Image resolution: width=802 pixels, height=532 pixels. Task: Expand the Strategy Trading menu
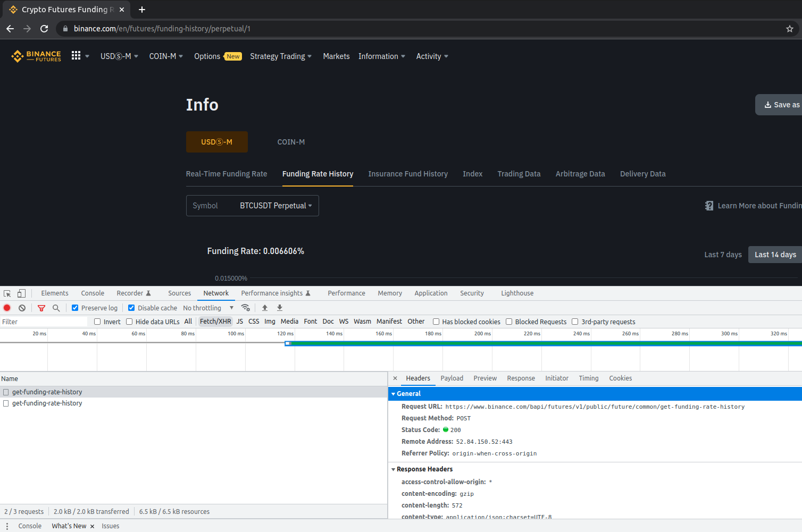point(281,56)
